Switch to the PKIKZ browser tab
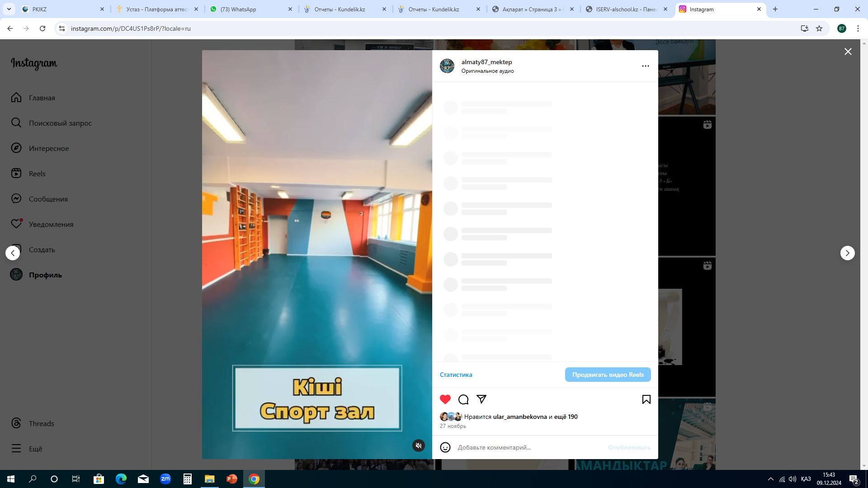The width and height of the screenshot is (868, 488). 63,9
